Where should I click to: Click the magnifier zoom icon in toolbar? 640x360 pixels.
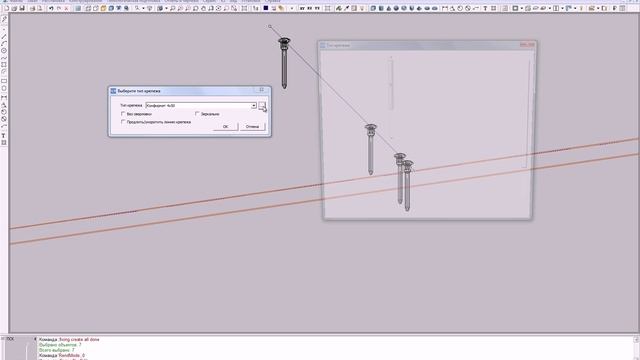(x=173, y=8)
